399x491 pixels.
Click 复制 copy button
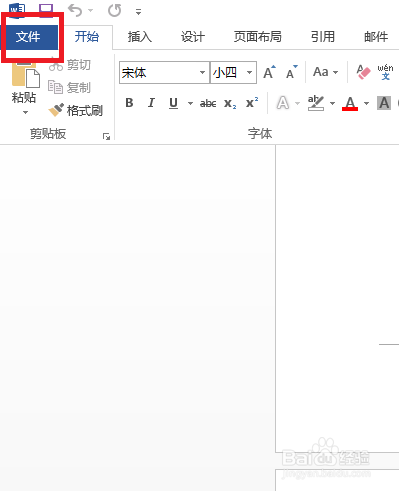pos(69,87)
